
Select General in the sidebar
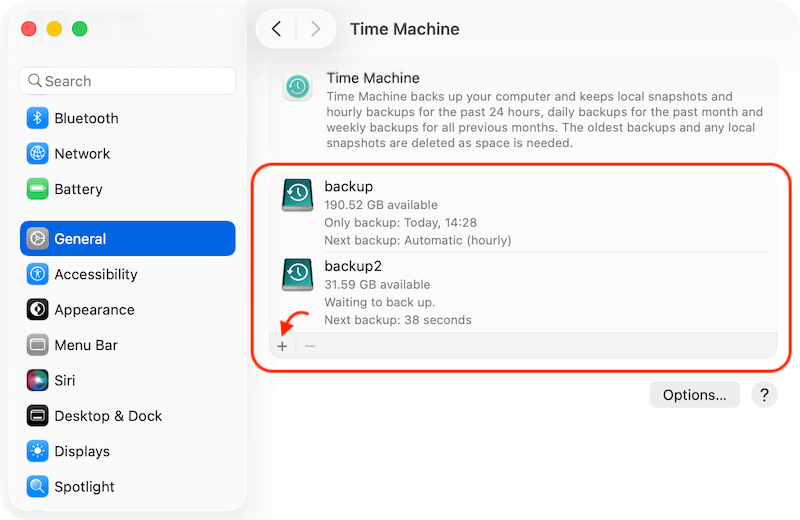[128, 238]
